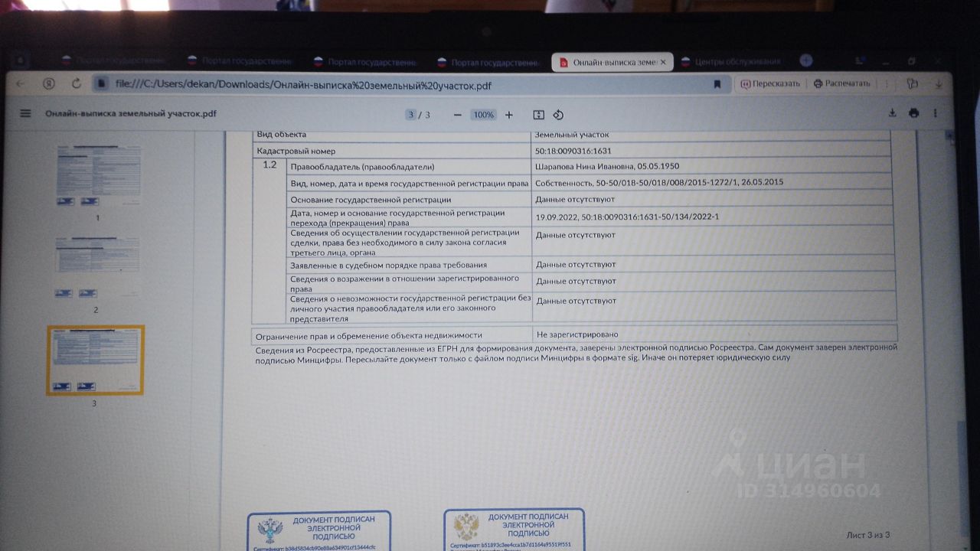The image size is (980, 551).
Task: Click the Основание государственной регистрации label
Action: point(371,200)
